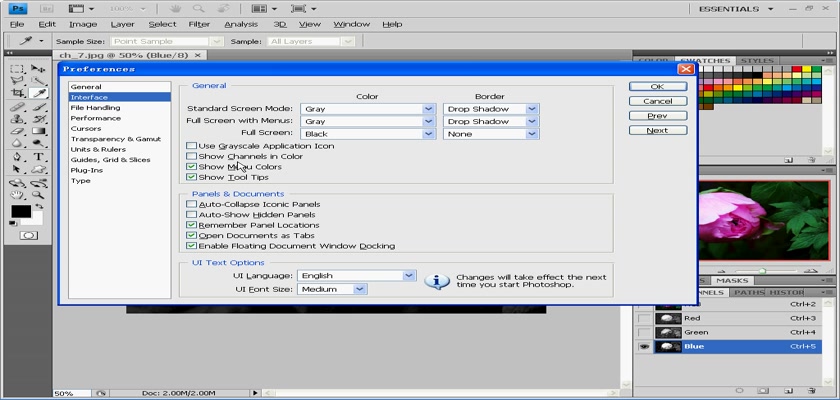The image size is (840, 400).
Task: Select the Eraser tool
Action: coord(17,131)
